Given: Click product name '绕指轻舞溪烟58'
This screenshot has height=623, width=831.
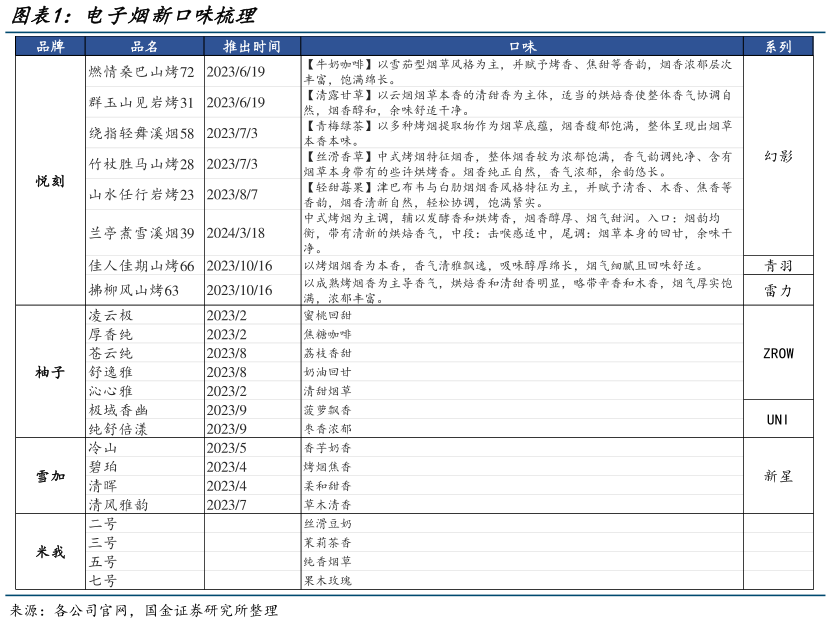Looking at the screenshot, I should click(x=142, y=133).
